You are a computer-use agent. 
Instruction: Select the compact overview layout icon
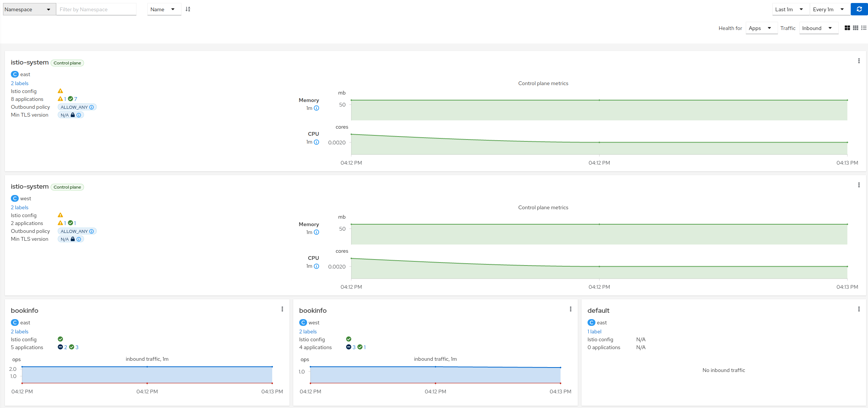[855, 28]
